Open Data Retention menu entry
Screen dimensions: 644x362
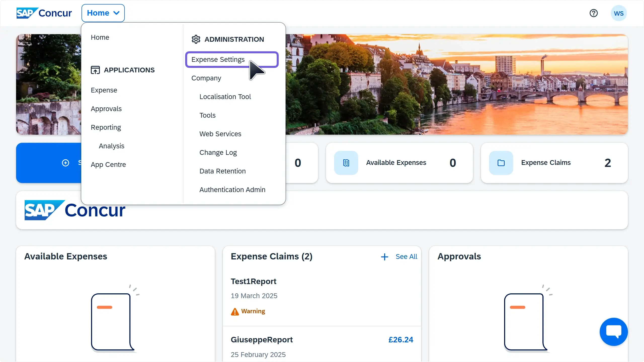coord(223,171)
